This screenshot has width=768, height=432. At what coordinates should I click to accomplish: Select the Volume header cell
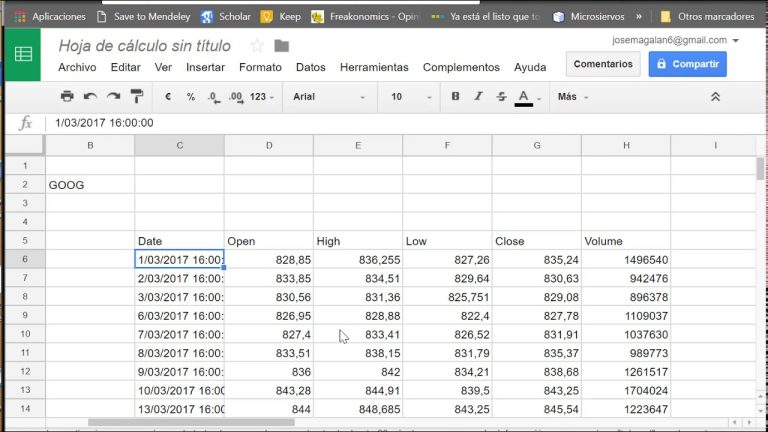point(626,241)
